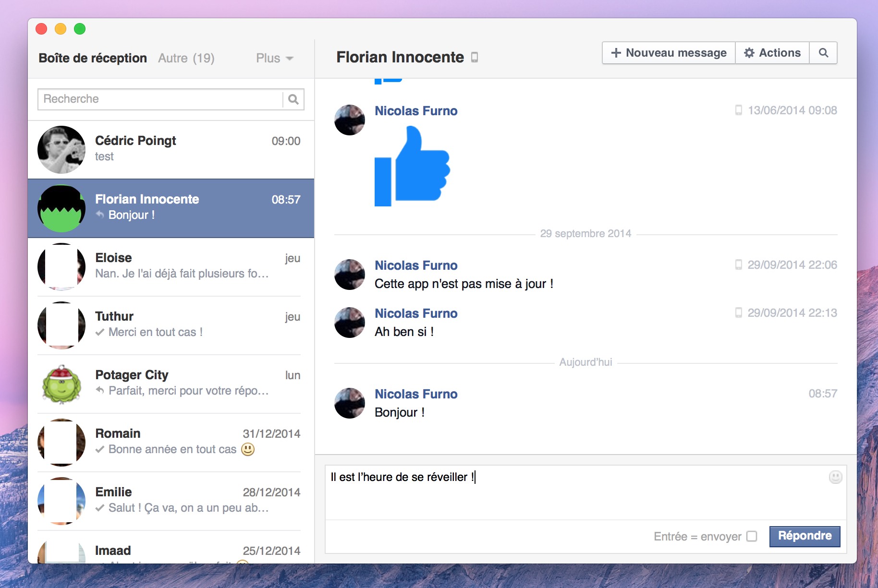
Task: Click the mobile icon next to 13/06/2014 09:08
Action: click(739, 110)
